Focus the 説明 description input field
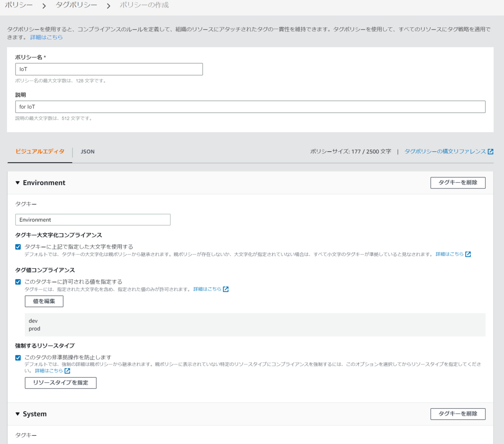The width and height of the screenshot is (504, 444). click(250, 107)
